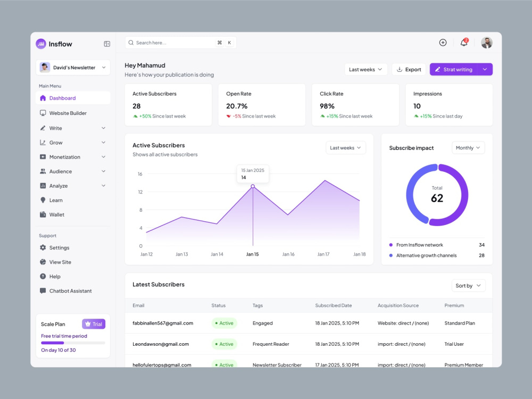
Task: Open the Settings menu item
Action: (73, 248)
